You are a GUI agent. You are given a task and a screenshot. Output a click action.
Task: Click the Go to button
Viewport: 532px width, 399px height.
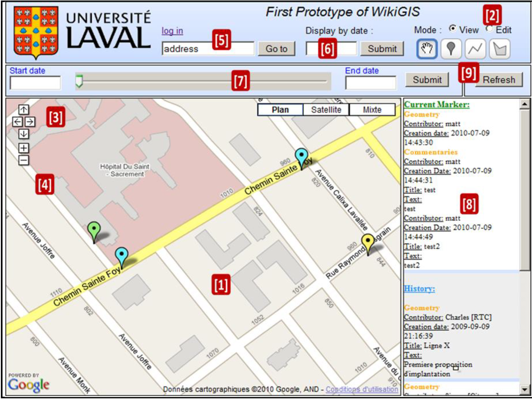(x=276, y=49)
